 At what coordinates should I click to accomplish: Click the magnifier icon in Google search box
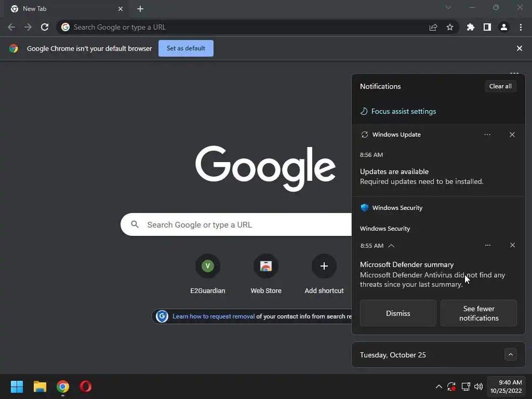point(135,224)
